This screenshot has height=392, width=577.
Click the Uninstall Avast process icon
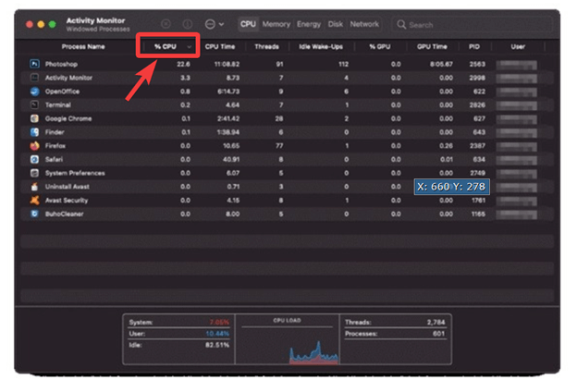click(x=34, y=187)
